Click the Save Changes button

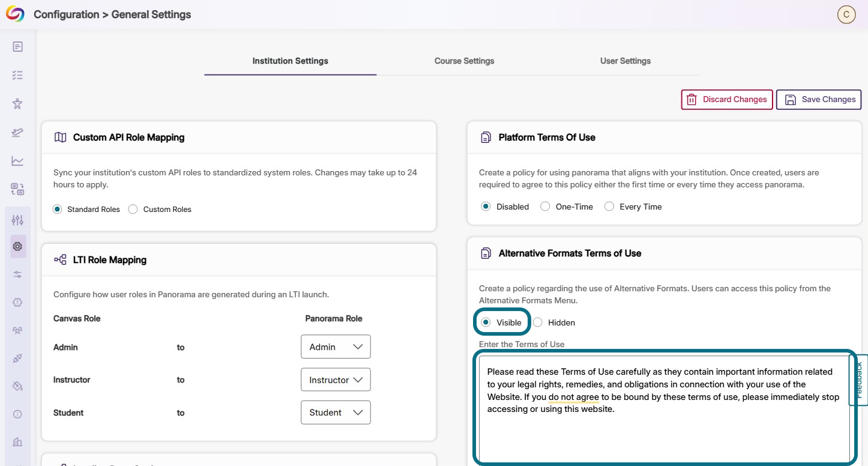click(x=819, y=100)
